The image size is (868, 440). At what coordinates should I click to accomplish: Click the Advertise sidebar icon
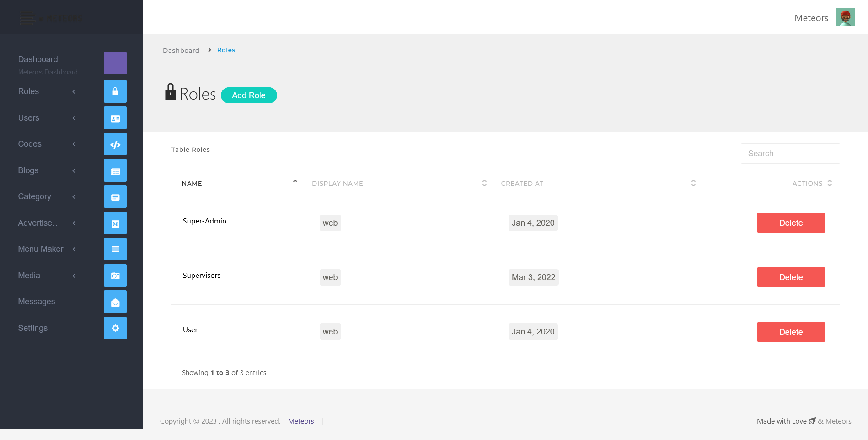tap(115, 223)
